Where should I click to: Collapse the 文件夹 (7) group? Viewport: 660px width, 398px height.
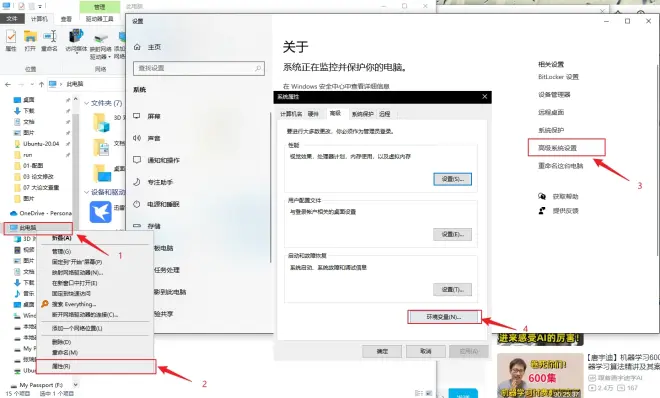(86, 103)
